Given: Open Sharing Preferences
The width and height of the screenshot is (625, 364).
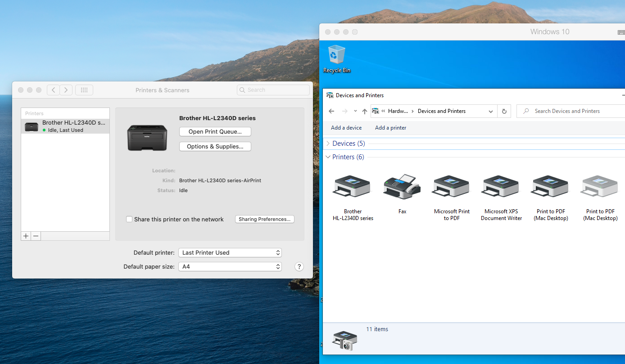Looking at the screenshot, I should pos(265,219).
